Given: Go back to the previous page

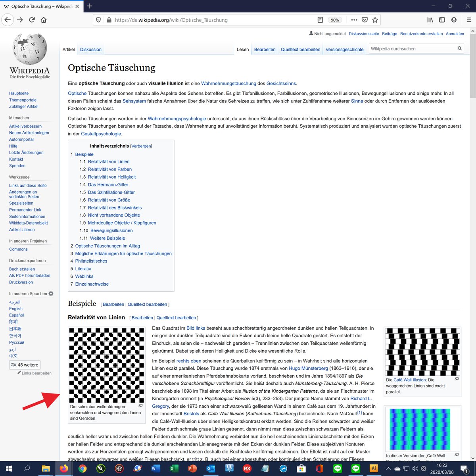Looking at the screenshot, I should point(8,20).
